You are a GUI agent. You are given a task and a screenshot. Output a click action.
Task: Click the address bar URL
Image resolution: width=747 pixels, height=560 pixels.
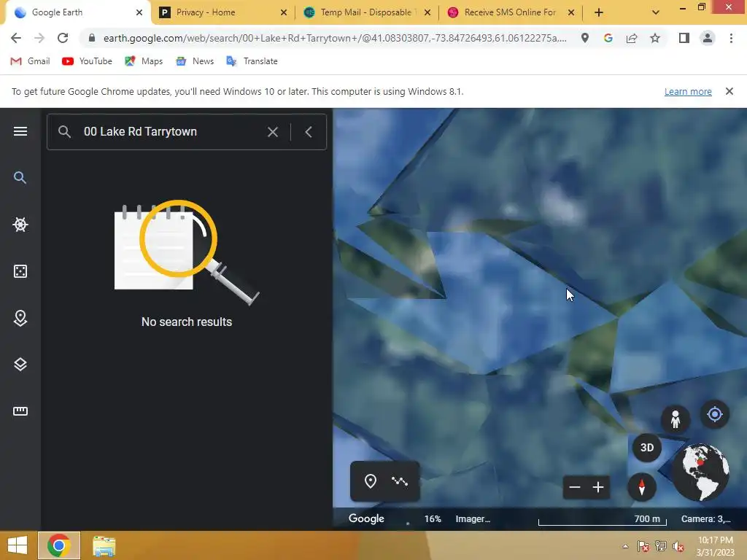tap(335, 38)
